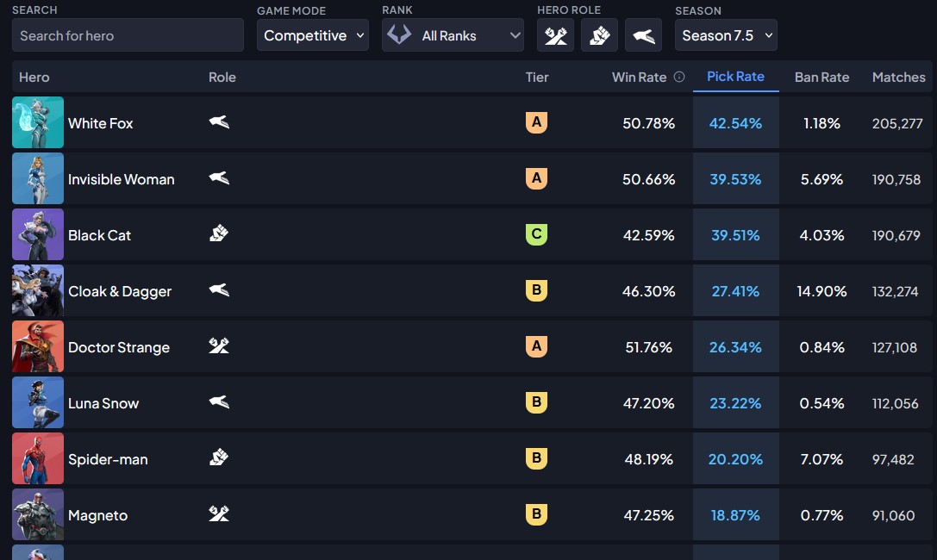937x560 pixels.
Task: Click Black Cat's C tier badge
Action: coord(536,234)
